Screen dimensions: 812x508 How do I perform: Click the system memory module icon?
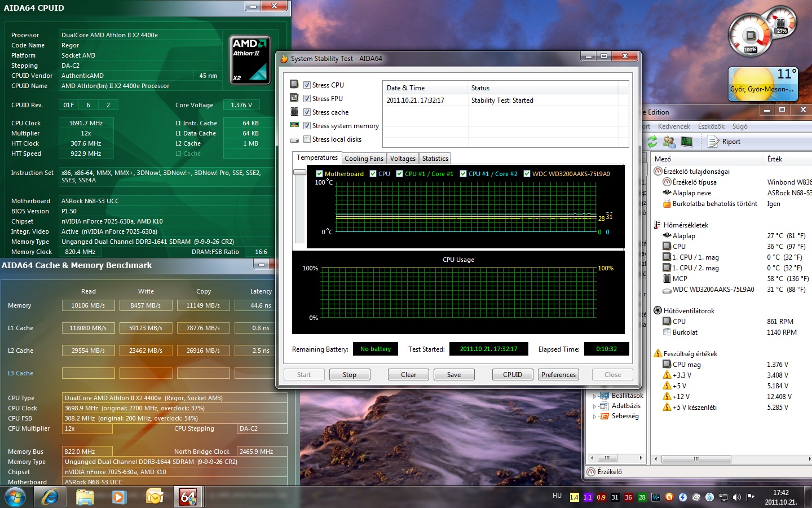[294, 125]
